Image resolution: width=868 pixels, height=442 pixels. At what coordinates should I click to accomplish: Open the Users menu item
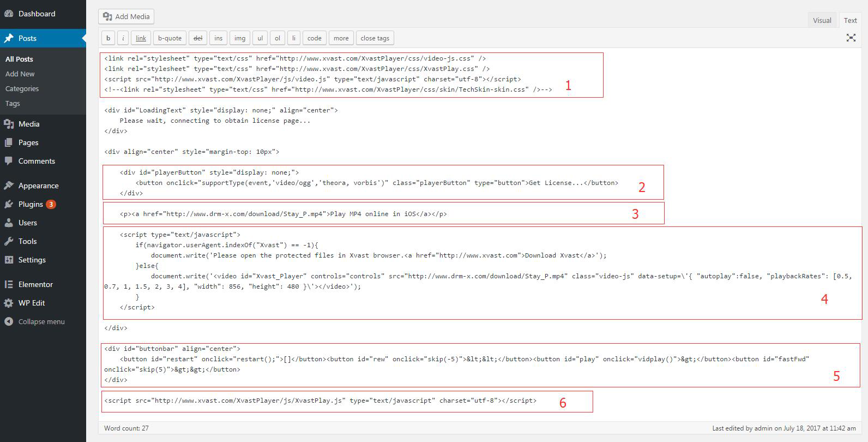coord(43,223)
